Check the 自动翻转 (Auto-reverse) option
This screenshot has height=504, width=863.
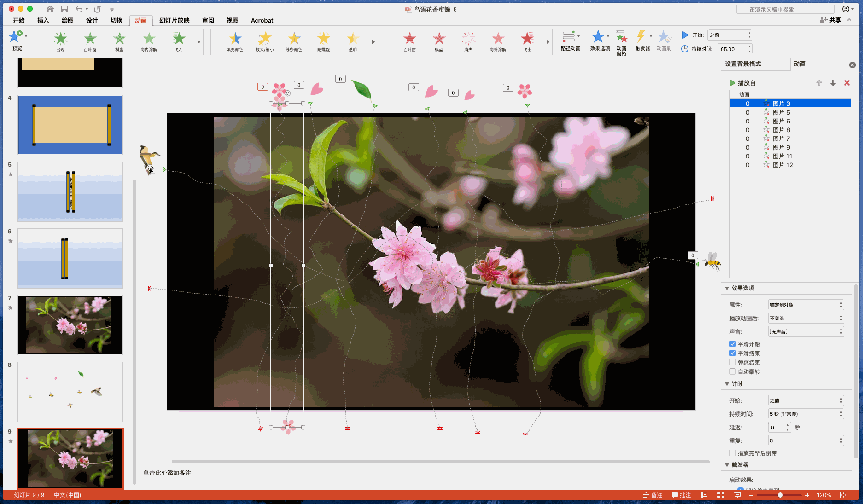pos(733,371)
